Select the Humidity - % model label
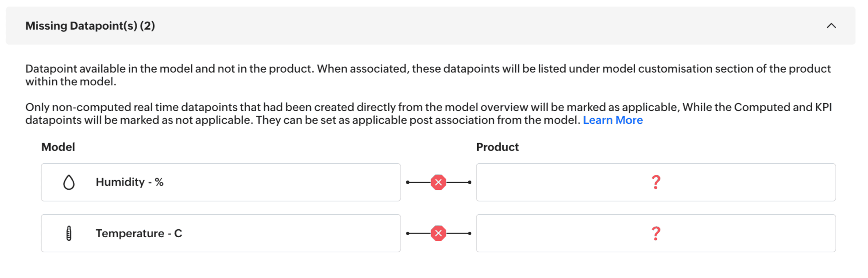 pos(129,182)
